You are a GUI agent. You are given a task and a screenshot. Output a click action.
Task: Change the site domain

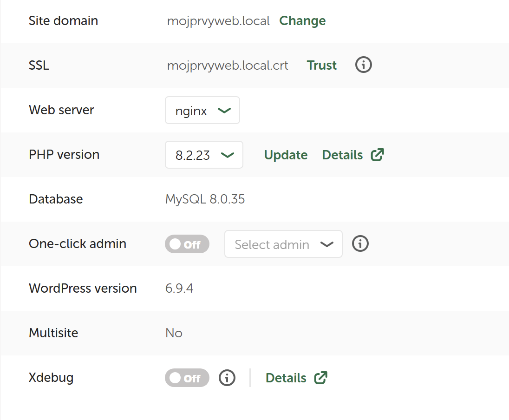[x=302, y=21]
